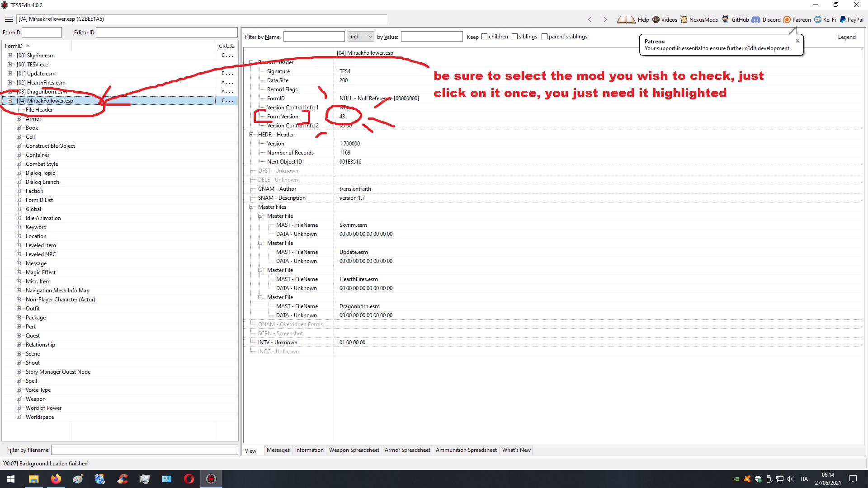
Task: Collapse the [04] MiraakFollower.esm tree node
Action: (9, 101)
